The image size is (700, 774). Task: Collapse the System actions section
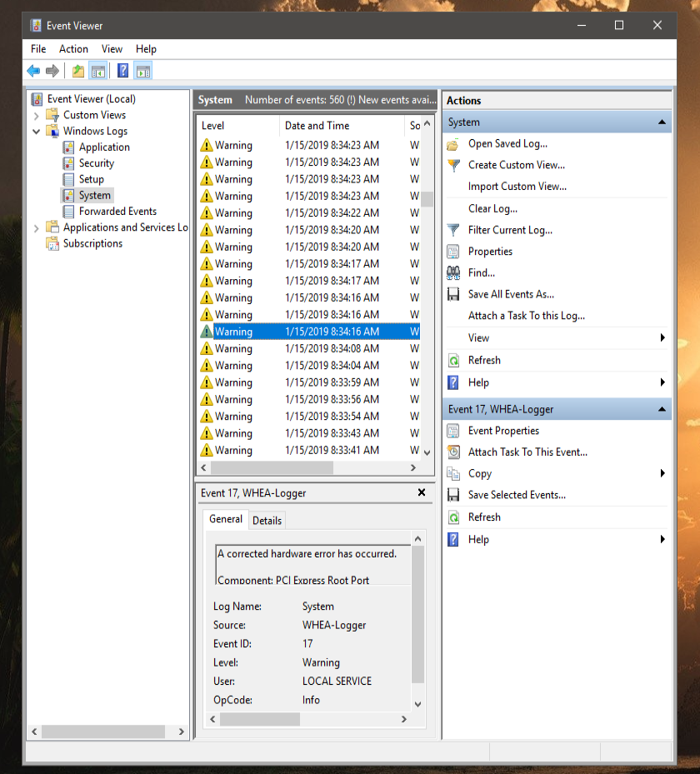pos(662,122)
